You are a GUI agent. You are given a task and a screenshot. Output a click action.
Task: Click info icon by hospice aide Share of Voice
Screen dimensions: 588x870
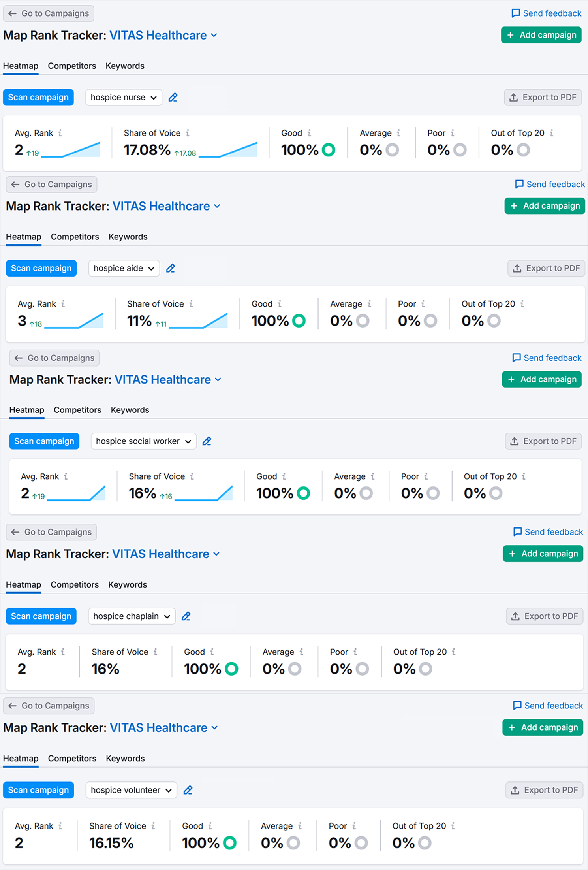(x=191, y=304)
